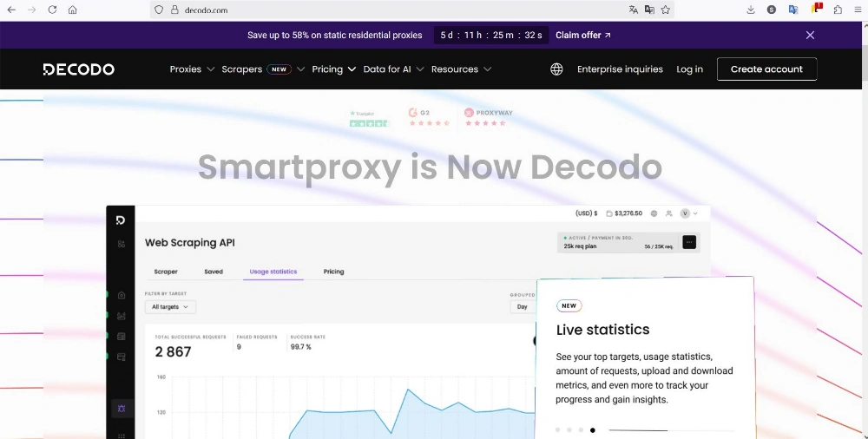Click the globe language icon in header

[556, 69]
